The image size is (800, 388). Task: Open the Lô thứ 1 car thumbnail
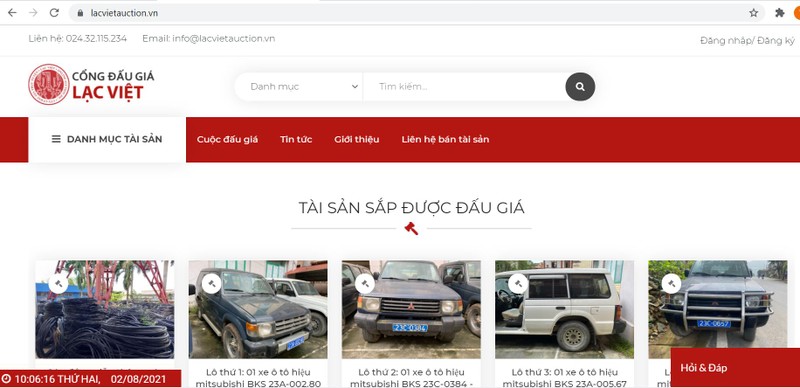[x=258, y=309]
